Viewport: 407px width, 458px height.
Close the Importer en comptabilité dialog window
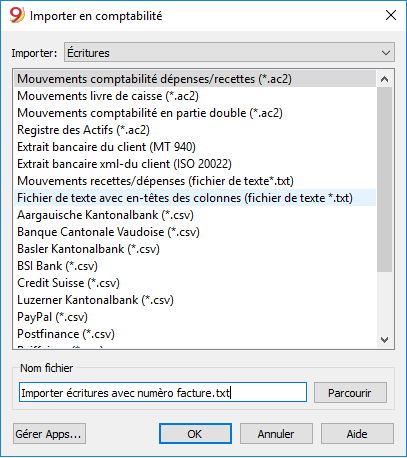(391, 15)
